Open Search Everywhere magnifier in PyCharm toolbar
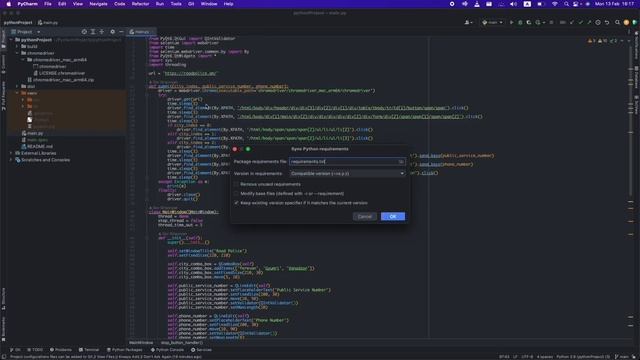 [x=618, y=22]
